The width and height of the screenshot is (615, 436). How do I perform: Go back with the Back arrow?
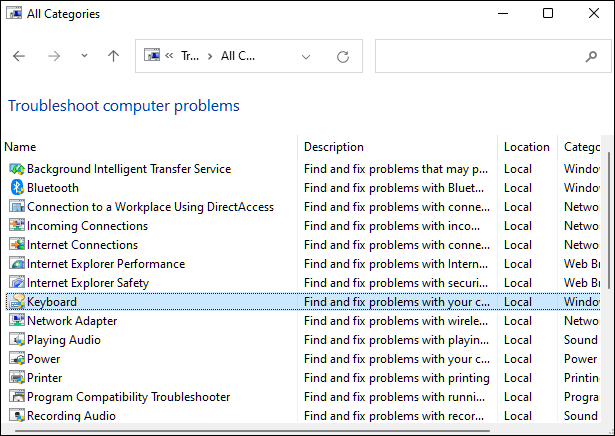pyautogui.click(x=19, y=57)
